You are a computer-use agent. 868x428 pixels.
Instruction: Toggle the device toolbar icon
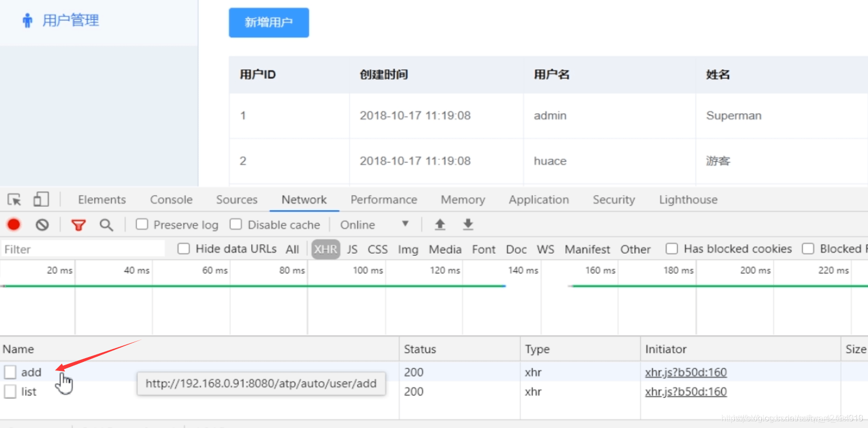[x=41, y=199]
